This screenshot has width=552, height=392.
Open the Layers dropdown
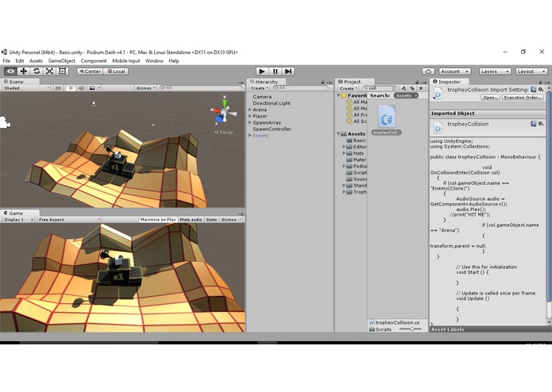pyautogui.click(x=495, y=71)
